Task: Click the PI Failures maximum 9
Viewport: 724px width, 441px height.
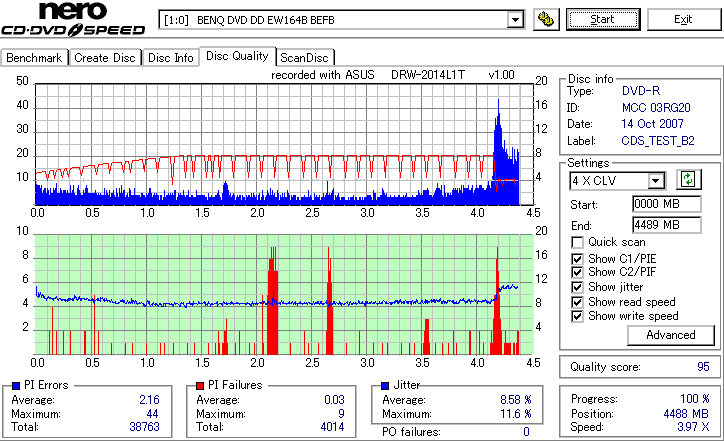Action: (x=341, y=414)
